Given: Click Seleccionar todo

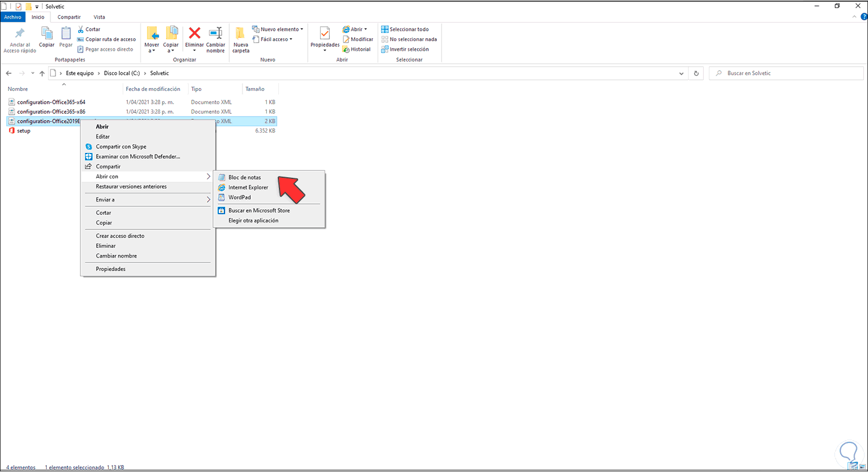Looking at the screenshot, I should point(405,30).
